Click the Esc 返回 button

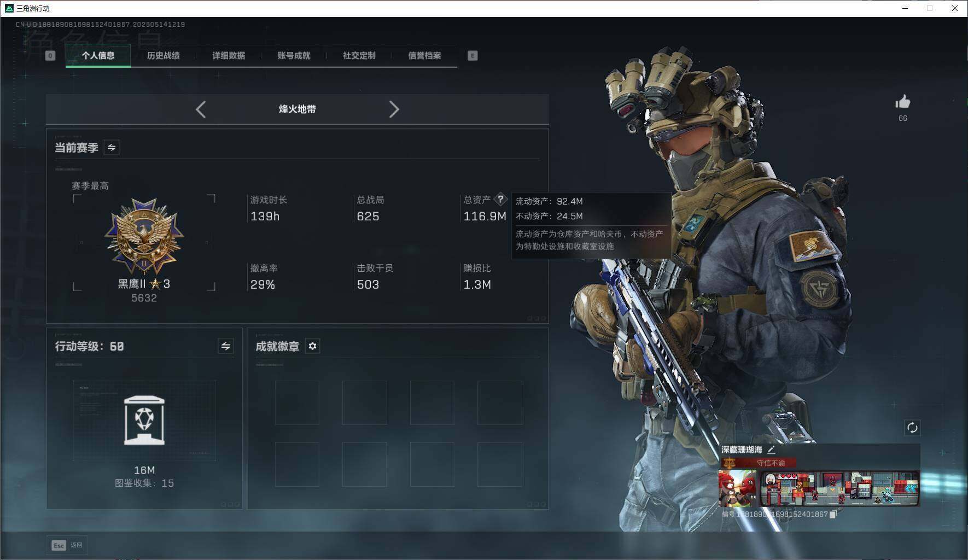pyautogui.click(x=67, y=545)
